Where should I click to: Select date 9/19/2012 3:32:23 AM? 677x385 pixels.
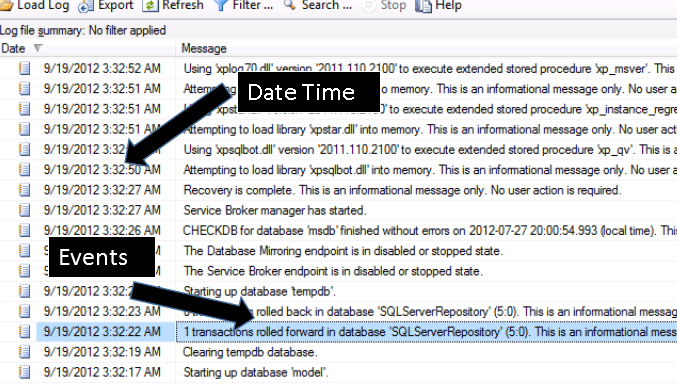(x=102, y=311)
